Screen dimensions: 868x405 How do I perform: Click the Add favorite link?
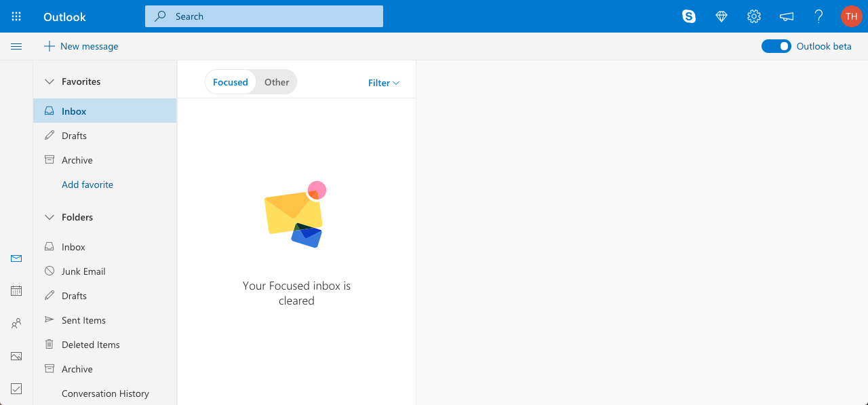tap(87, 185)
